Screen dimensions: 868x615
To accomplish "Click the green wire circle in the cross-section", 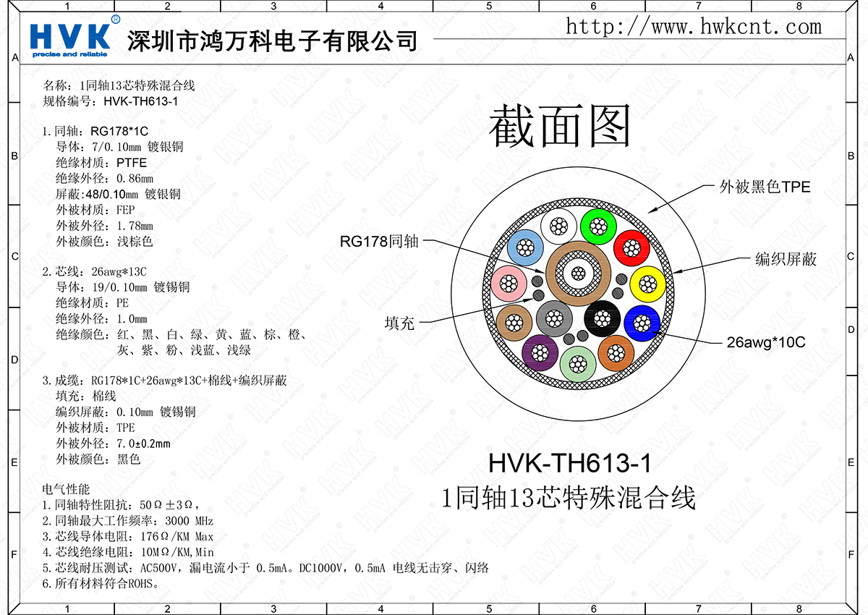I will pos(598,226).
